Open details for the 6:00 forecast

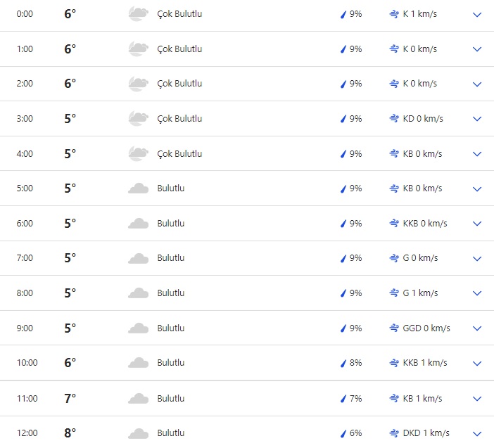477,224
